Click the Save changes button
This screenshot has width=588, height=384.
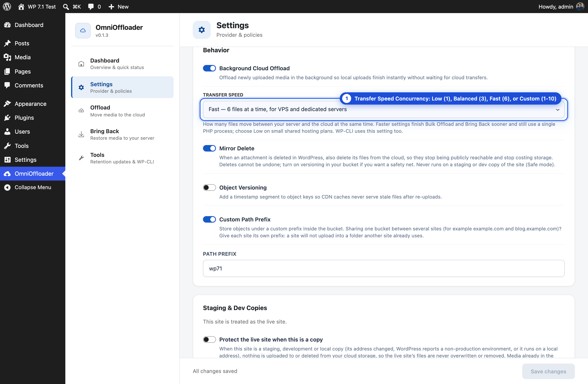tap(548, 371)
